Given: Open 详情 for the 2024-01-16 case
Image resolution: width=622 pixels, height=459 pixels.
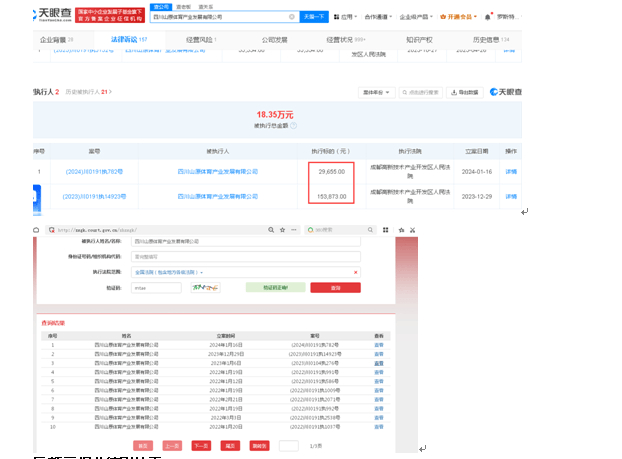Looking at the screenshot, I should pos(511,172).
